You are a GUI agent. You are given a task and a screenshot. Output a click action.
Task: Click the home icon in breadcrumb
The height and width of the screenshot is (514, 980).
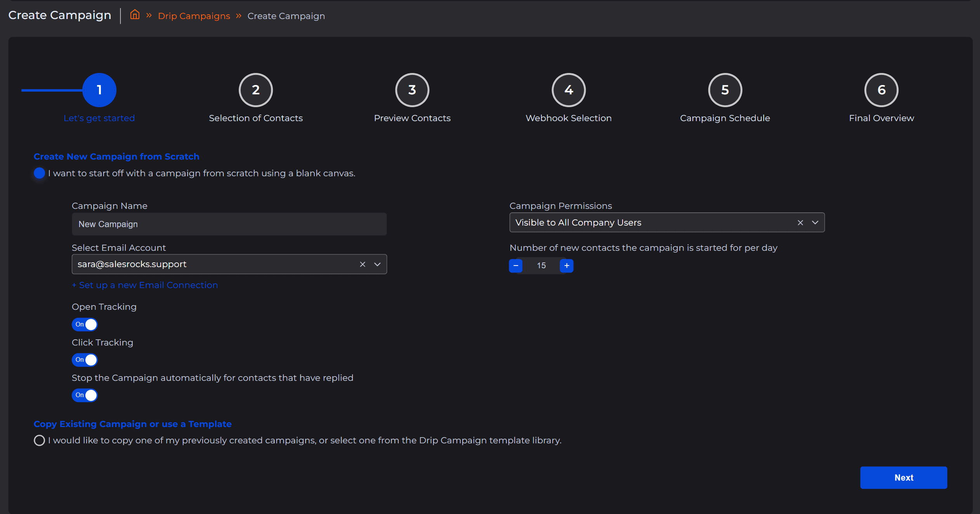tap(135, 15)
